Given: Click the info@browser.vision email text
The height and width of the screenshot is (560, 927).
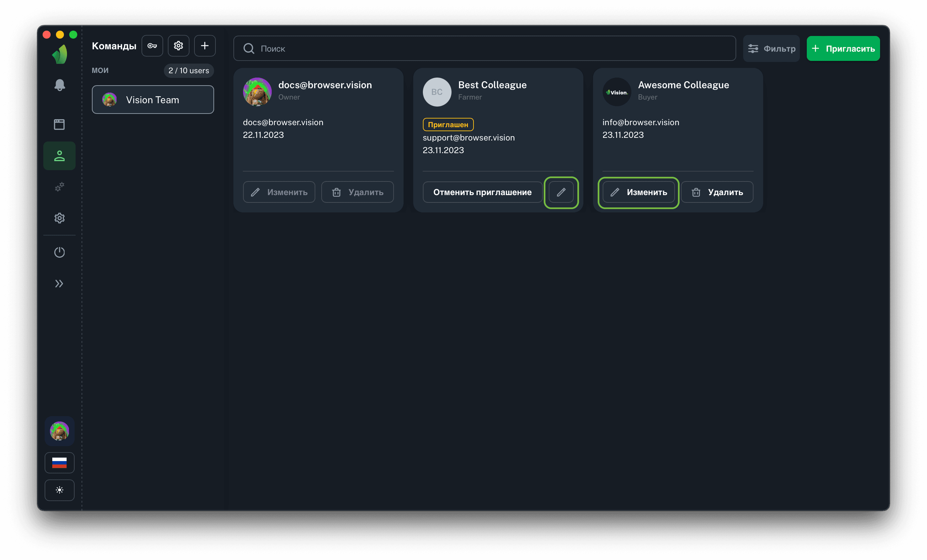Looking at the screenshot, I should (641, 122).
